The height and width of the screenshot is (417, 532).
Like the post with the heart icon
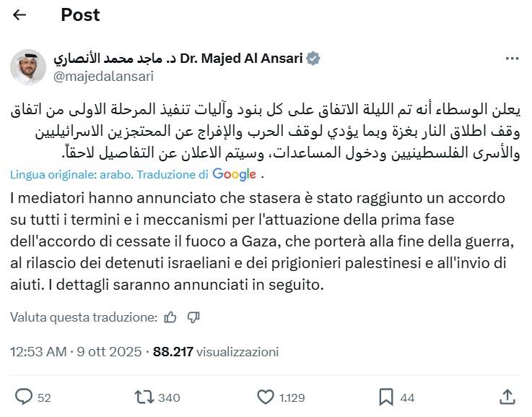click(x=266, y=397)
